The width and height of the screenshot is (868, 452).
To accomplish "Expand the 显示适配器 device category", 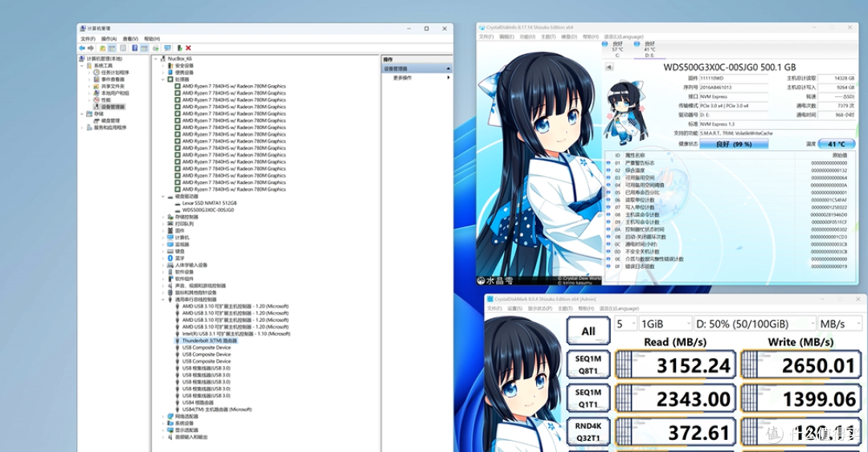I will point(163,430).
